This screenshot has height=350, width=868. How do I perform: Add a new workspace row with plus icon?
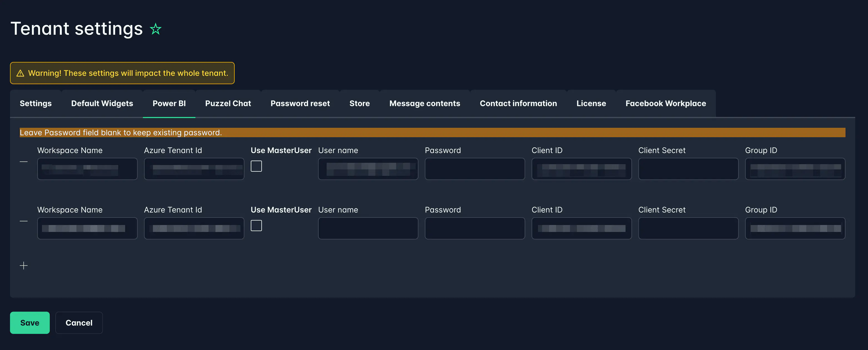tap(24, 266)
